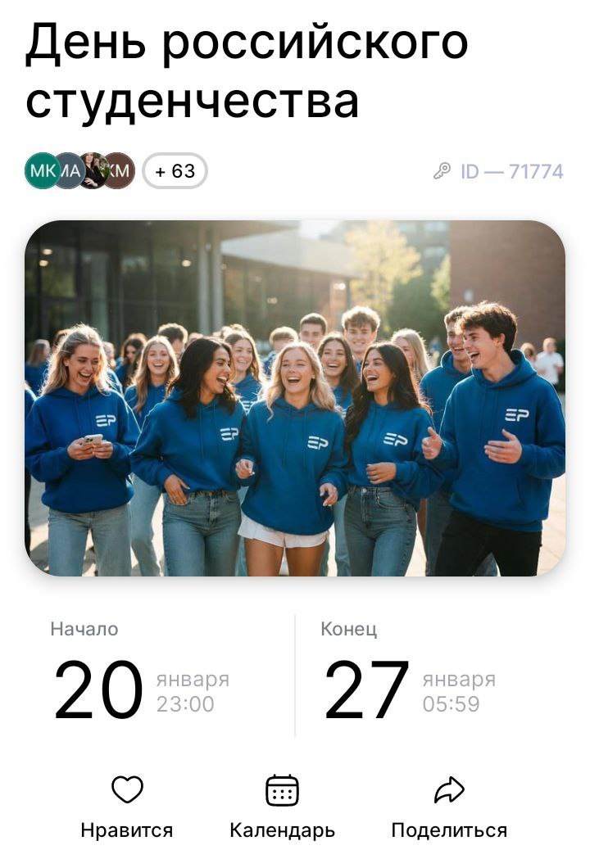Select the Конец end date 27
Image resolution: width=590 pixels, height=868 pixels.
[366, 690]
